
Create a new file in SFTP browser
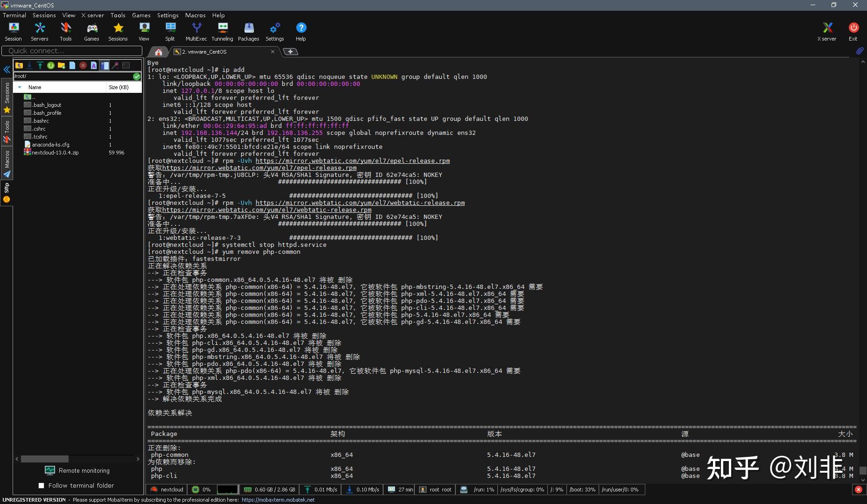[72, 65]
